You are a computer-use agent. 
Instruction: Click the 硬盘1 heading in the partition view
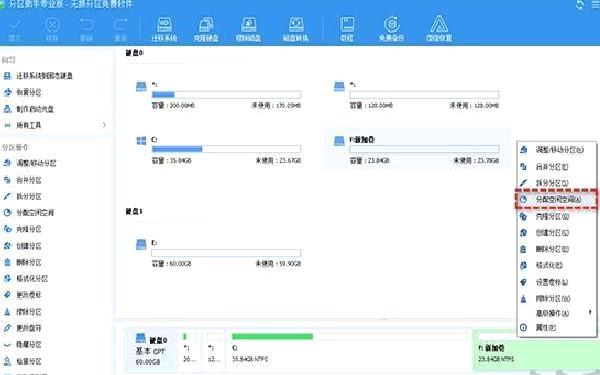click(x=134, y=211)
